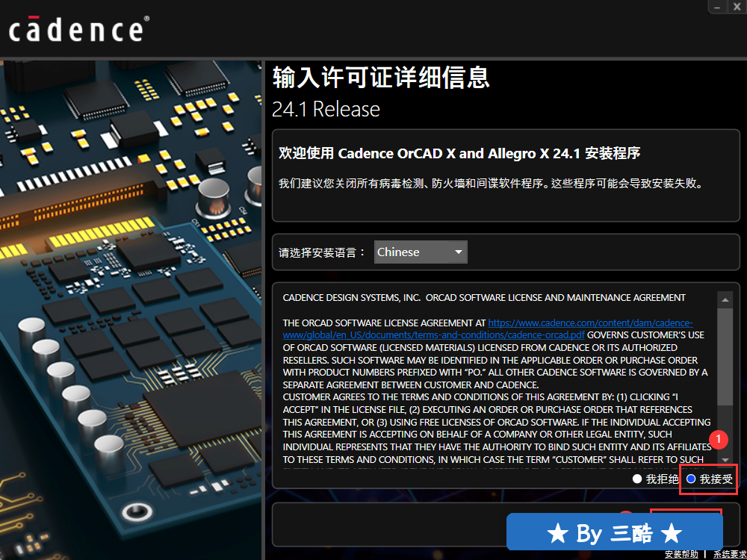This screenshot has height=560, width=747.
Task: Click the cadence logo in header
Action: pos(78,28)
